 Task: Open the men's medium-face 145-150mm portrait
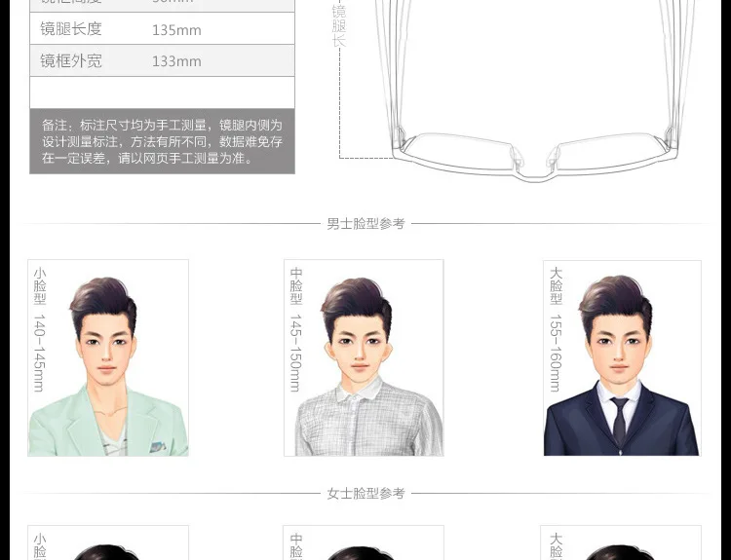coord(364,357)
